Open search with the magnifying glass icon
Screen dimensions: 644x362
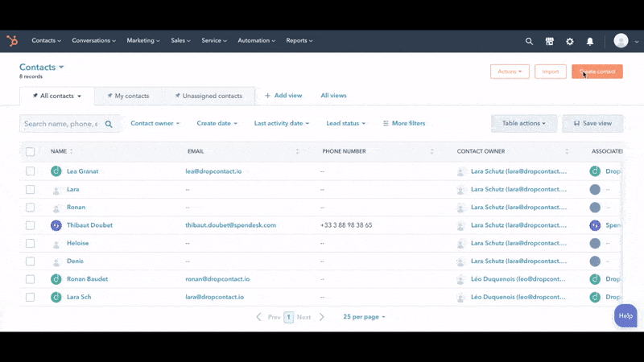pyautogui.click(x=529, y=41)
